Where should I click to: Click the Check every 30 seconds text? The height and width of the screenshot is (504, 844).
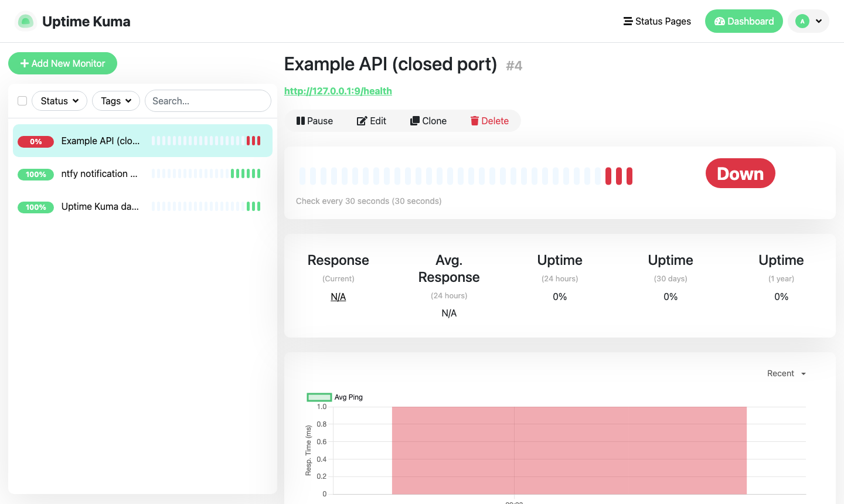pyautogui.click(x=369, y=201)
